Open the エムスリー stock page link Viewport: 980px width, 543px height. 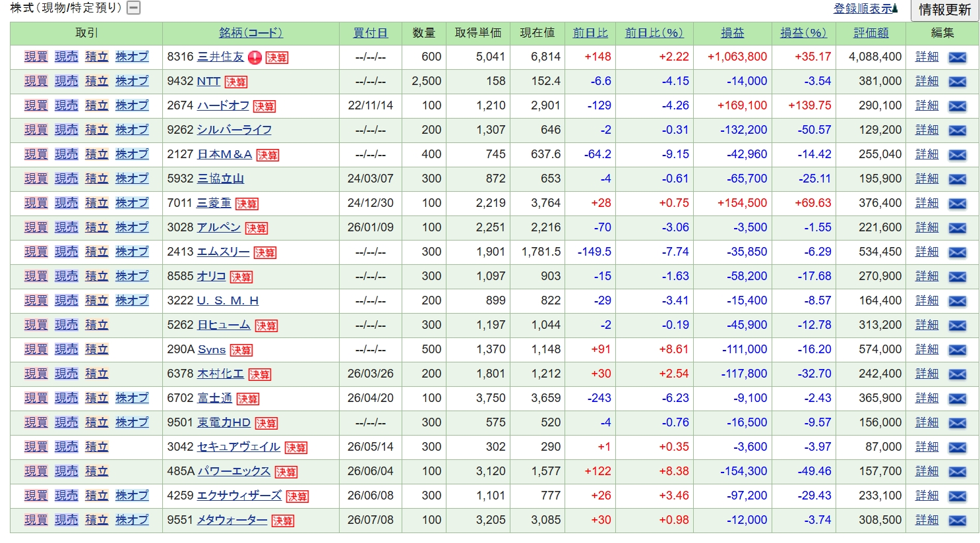[x=224, y=252]
